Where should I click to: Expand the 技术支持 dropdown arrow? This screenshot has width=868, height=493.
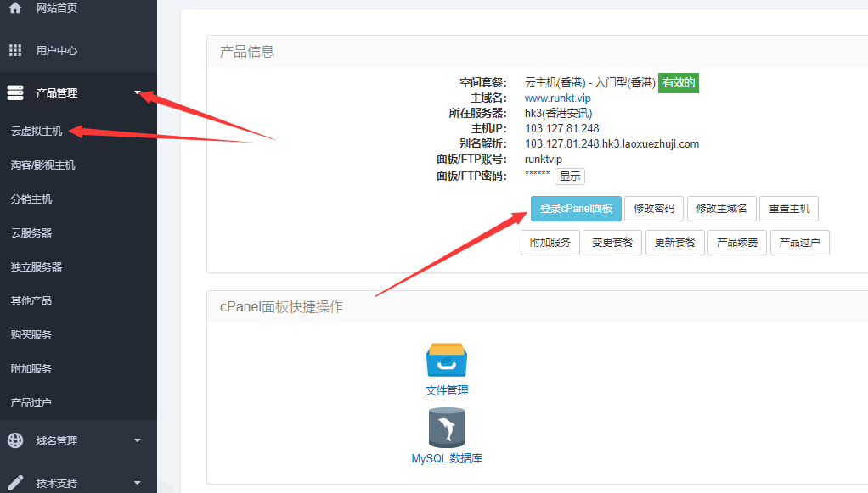coord(138,483)
